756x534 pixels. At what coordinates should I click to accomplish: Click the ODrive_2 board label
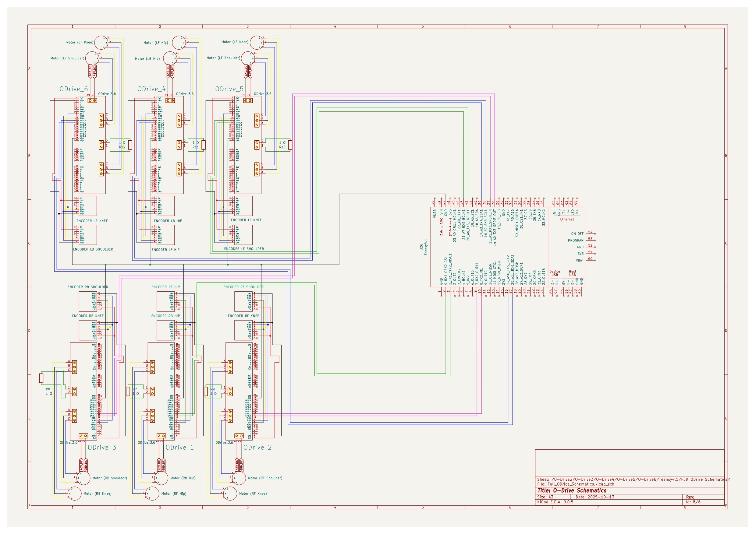coord(257,448)
